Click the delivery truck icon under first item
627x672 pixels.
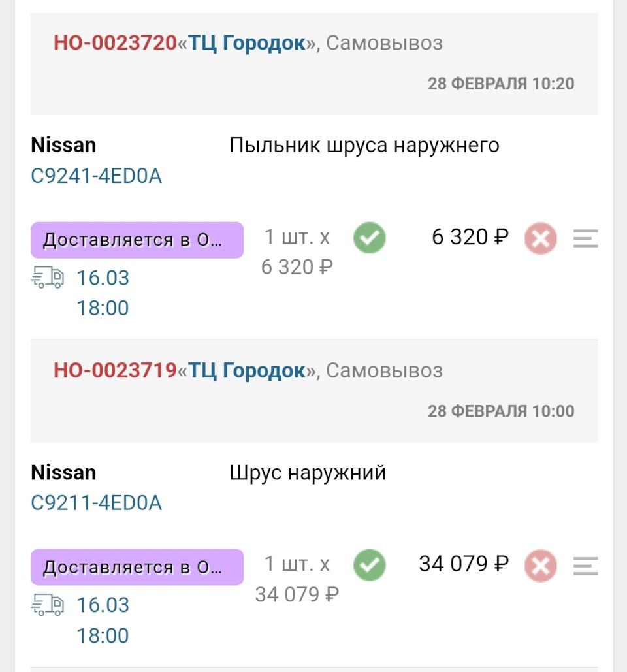[x=49, y=278]
